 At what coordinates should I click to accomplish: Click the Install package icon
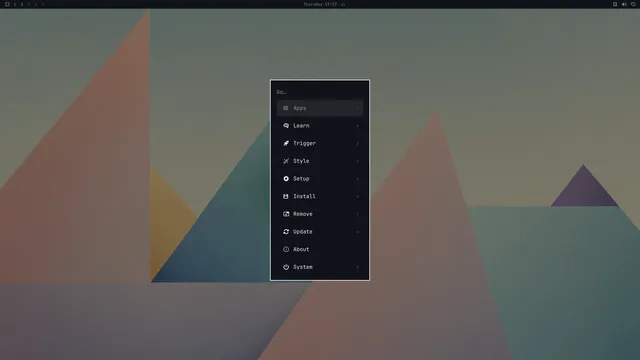click(x=286, y=196)
